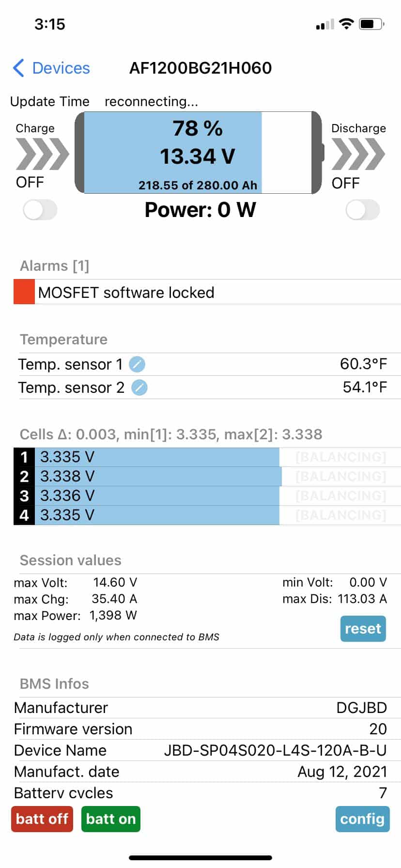Tap the edit icon beside Temp. sensor 2

tap(139, 387)
